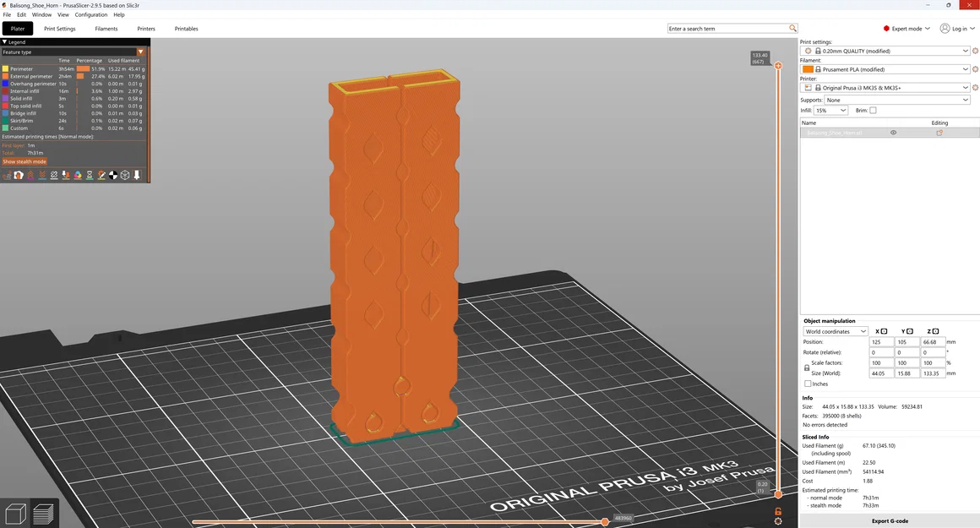Open the World coordinates dropdown
Image resolution: width=980 pixels, height=528 pixels.
(x=836, y=331)
